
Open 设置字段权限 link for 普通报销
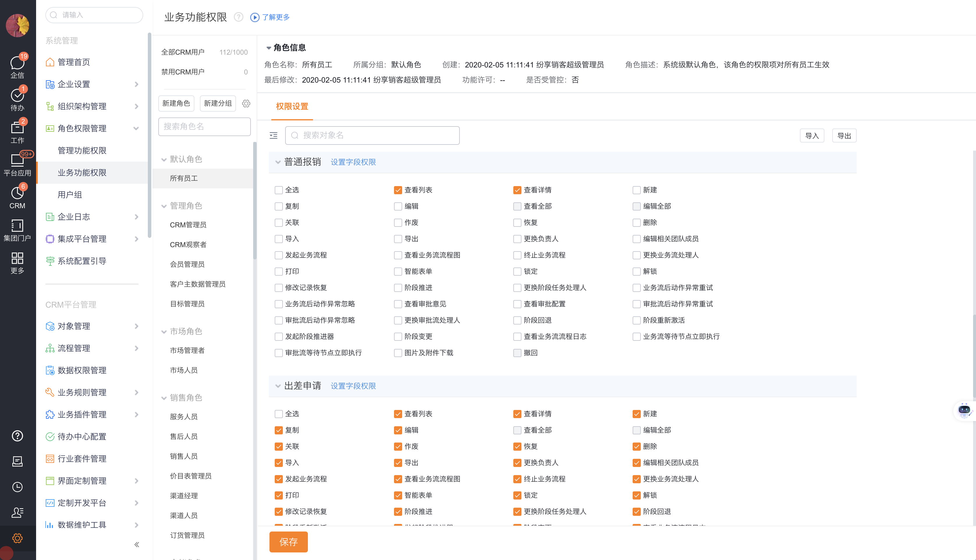click(353, 162)
